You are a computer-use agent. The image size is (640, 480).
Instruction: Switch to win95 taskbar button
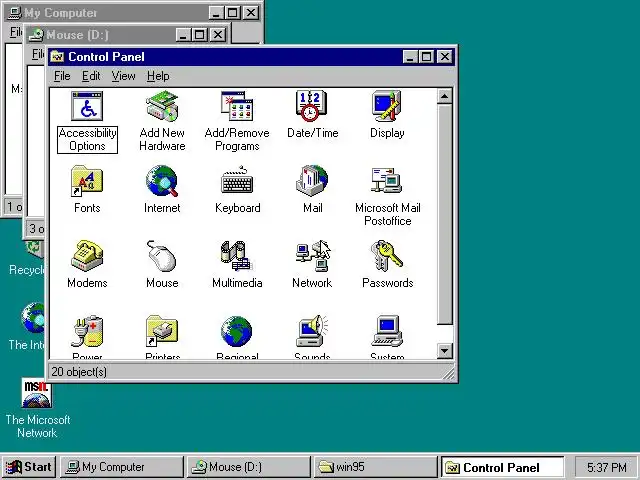pos(375,467)
